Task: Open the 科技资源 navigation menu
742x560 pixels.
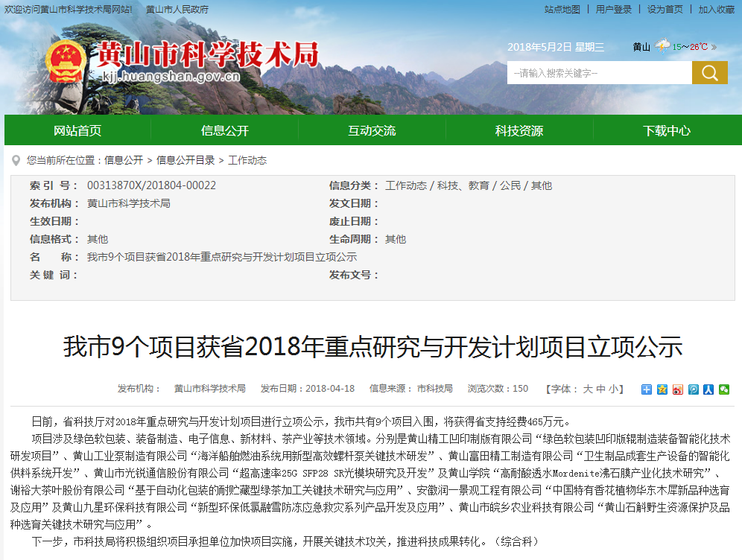Action: tap(519, 130)
